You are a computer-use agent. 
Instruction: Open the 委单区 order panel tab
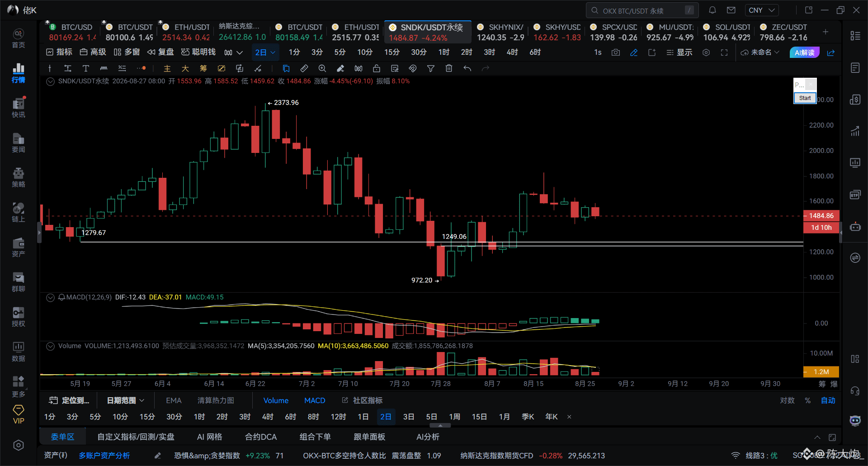point(62,437)
